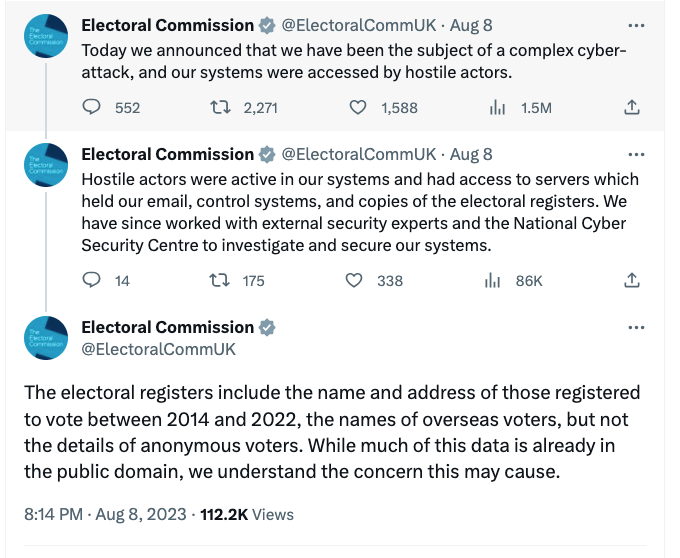
Task: Open the @ElectoralCommUK handle in the first tweet
Action: click(358, 25)
